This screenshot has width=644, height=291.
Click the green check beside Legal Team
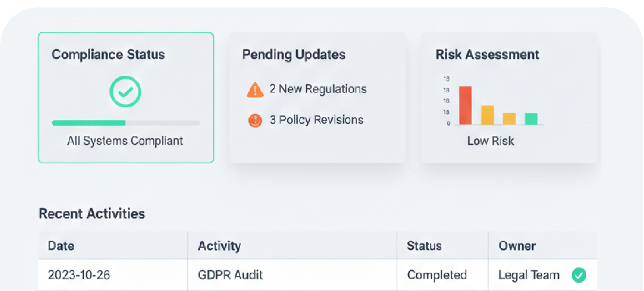[x=579, y=275]
